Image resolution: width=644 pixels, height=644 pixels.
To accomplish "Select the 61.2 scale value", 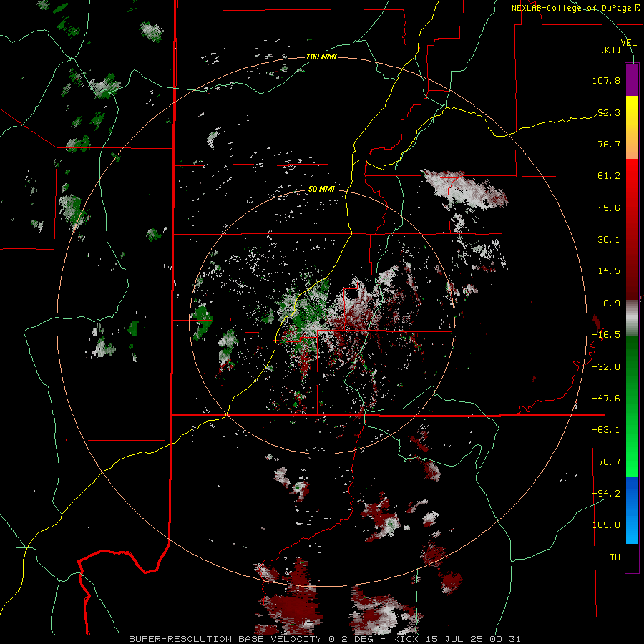I will click(609, 176).
